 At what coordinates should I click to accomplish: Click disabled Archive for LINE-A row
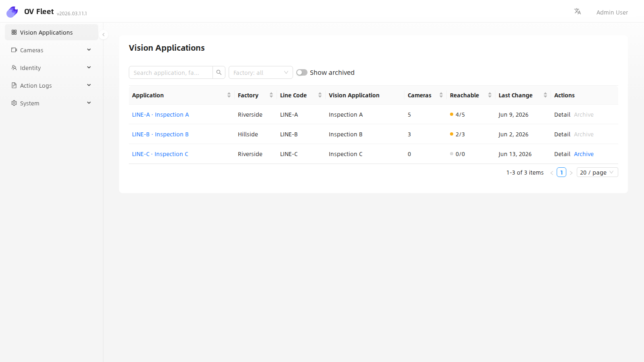point(584,115)
